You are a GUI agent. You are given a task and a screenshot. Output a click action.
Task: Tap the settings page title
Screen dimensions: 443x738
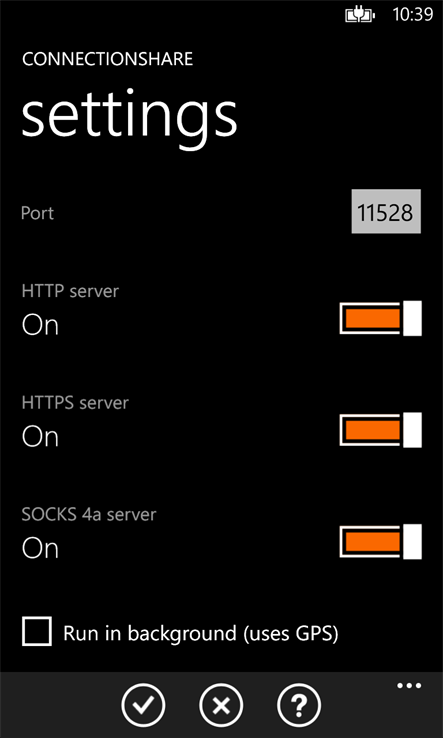129,118
